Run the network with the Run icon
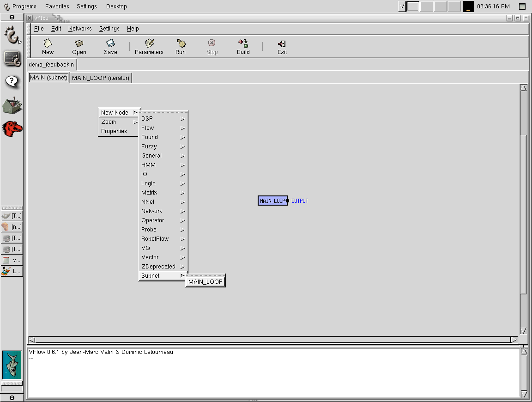The width and height of the screenshot is (532, 402). tap(181, 44)
